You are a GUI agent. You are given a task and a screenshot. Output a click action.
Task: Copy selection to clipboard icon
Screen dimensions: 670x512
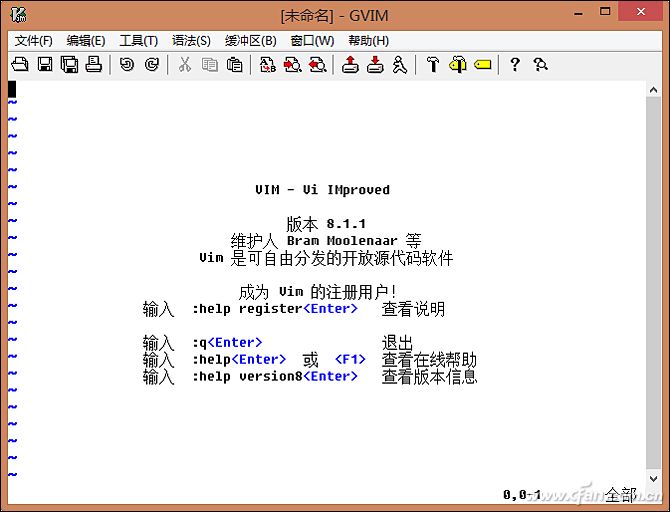click(x=209, y=65)
